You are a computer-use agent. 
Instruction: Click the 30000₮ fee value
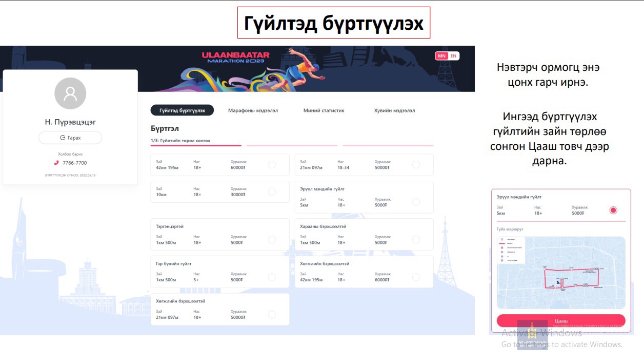(x=238, y=195)
